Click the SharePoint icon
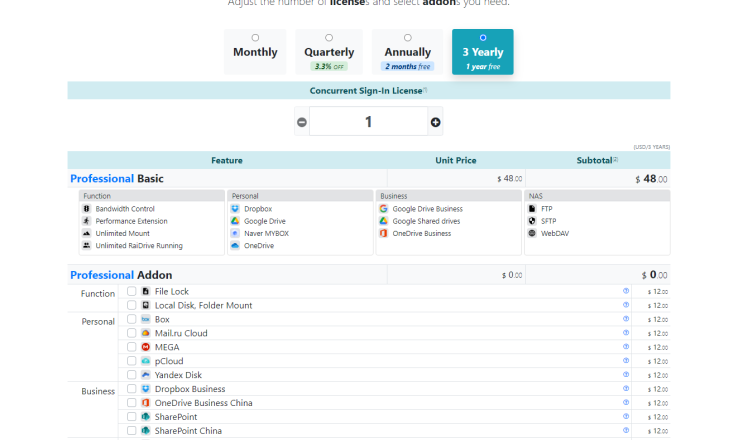743x440 pixels. (146, 417)
